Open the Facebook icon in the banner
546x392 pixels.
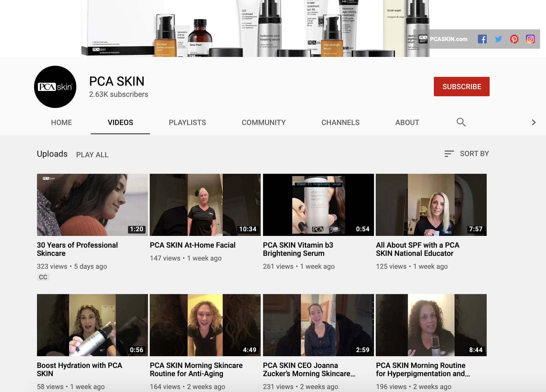tap(482, 39)
